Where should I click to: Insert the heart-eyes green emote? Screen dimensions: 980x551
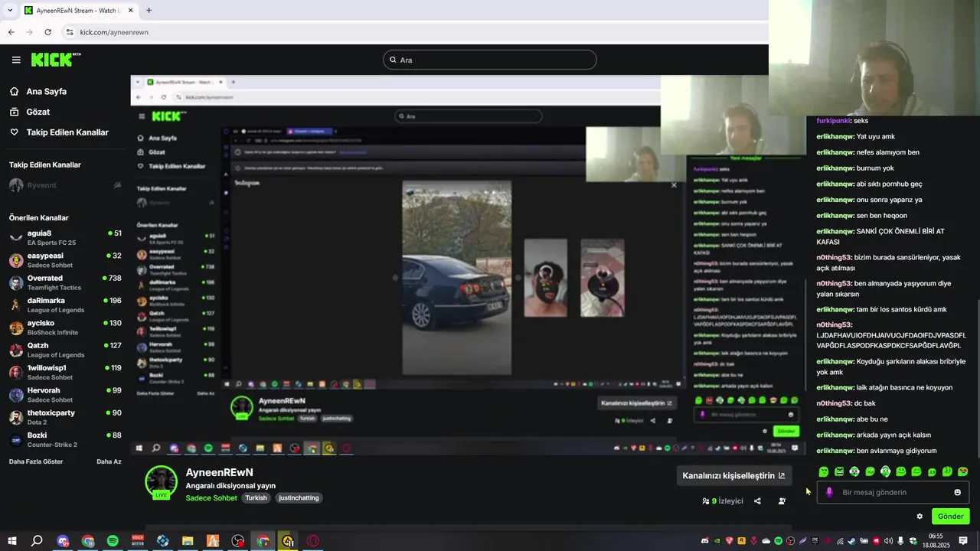pos(963,471)
